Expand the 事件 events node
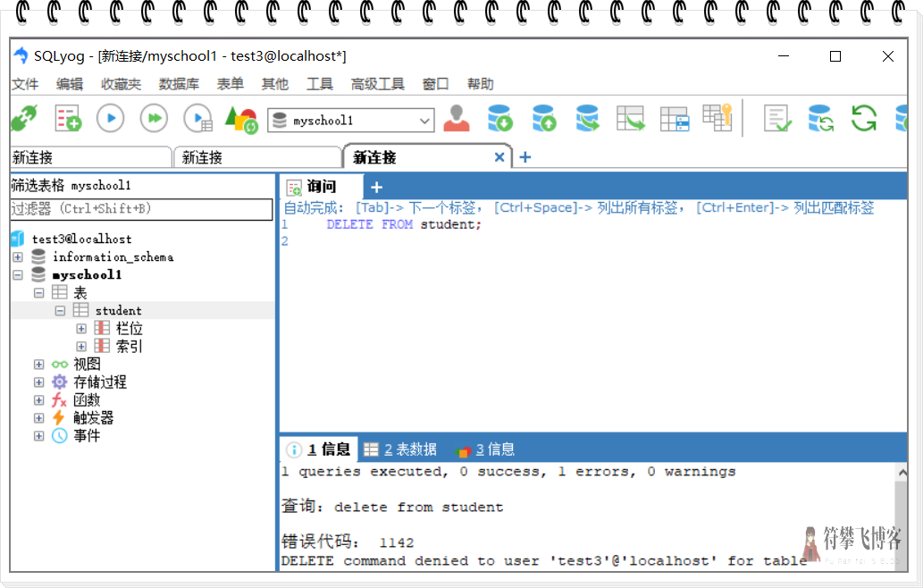This screenshot has width=923, height=588. 38,435
